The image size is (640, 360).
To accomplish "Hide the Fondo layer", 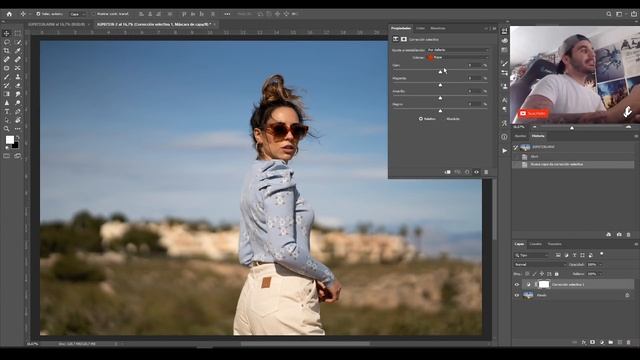I will point(517,295).
